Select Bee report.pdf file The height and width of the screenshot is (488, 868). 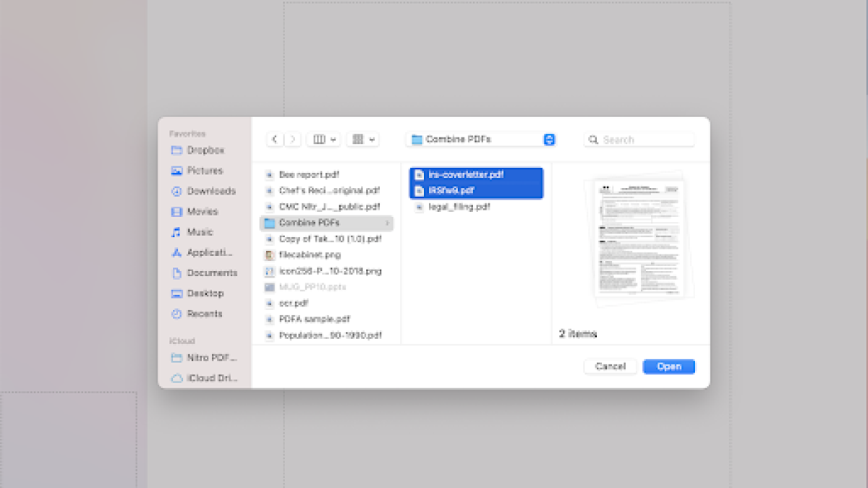pyautogui.click(x=326, y=174)
